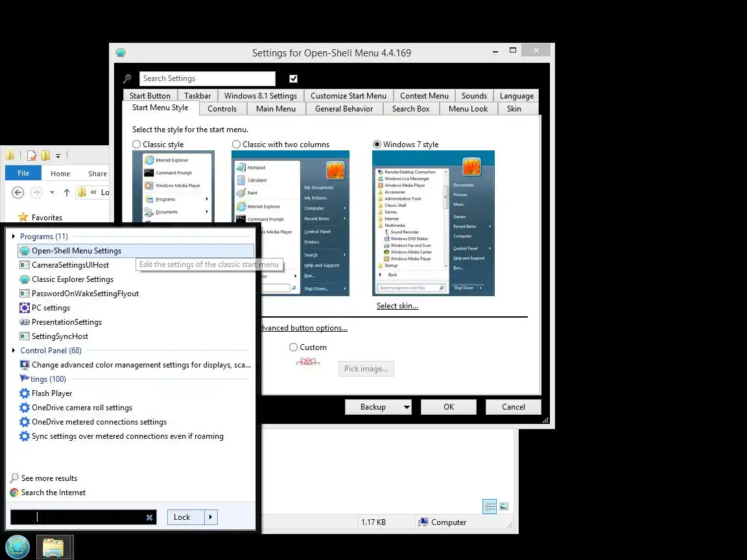Click the color management monitor icon
This screenshot has height=560, width=747.
(x=25, y=366)
